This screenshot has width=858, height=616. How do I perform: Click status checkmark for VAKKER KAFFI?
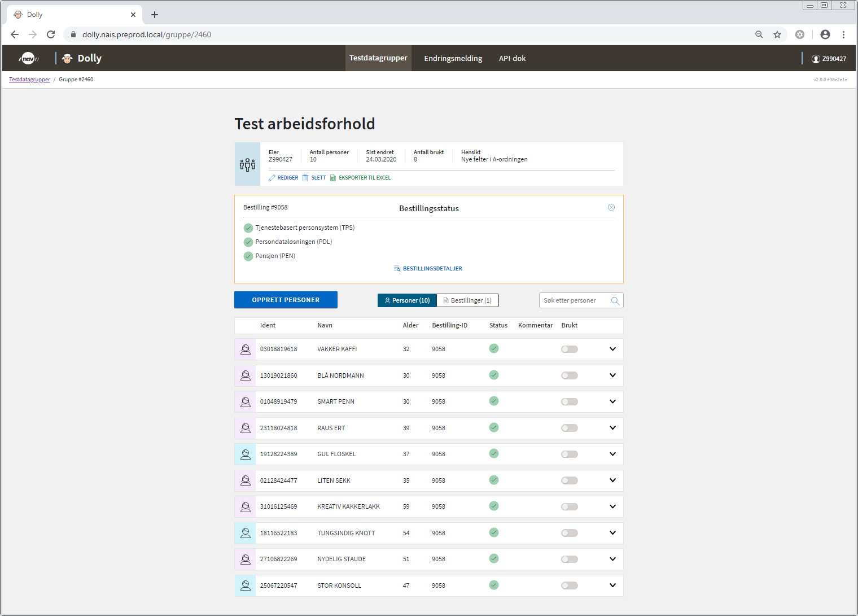pos(494,348)
